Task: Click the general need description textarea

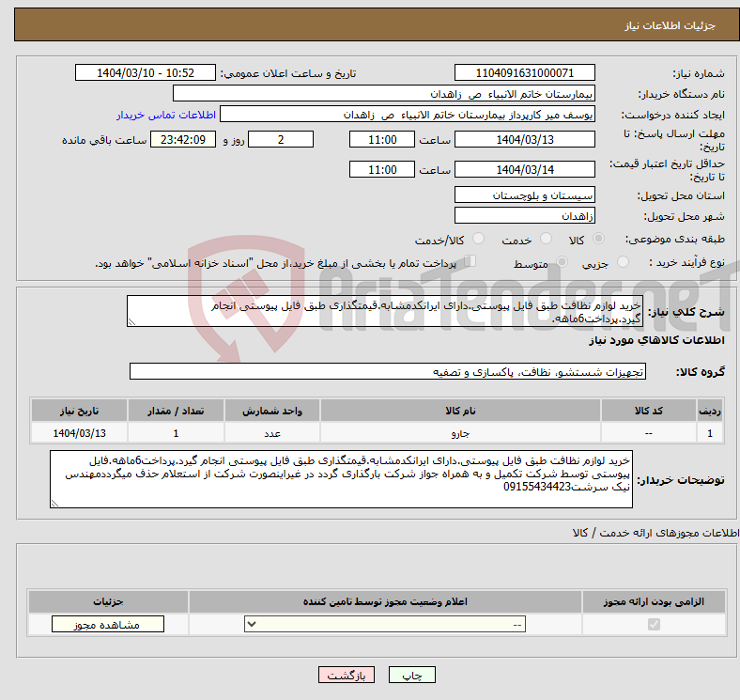Action: 385,311
